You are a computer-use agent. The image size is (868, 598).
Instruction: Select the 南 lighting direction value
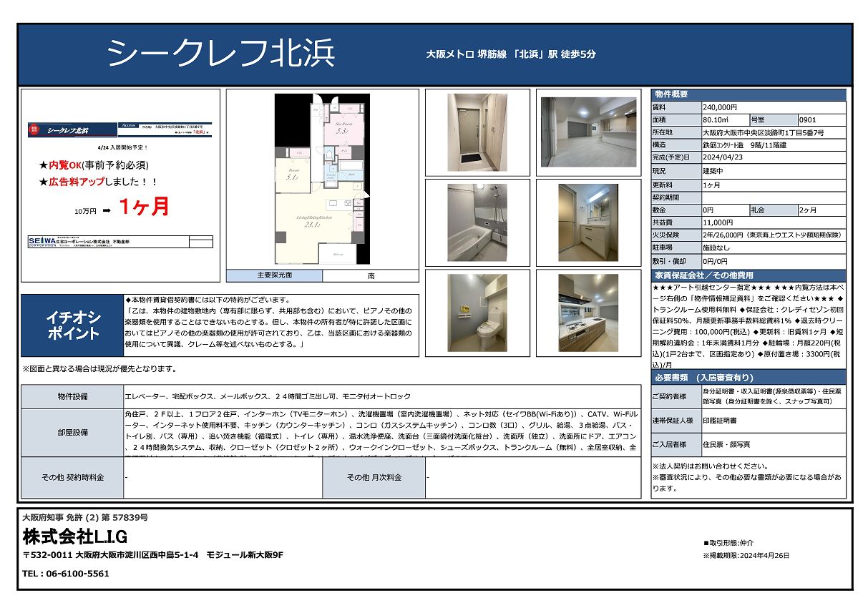click(371, 275)
